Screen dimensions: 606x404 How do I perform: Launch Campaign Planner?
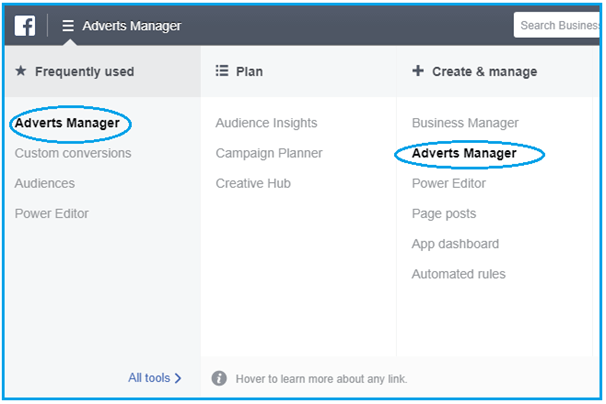tap(269, 153)
